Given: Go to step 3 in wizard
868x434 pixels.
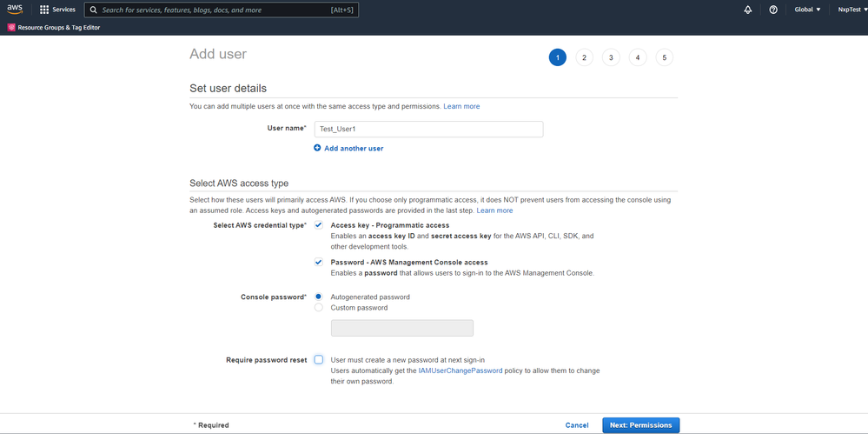Looking at the screenshot, I should coord(611,58).
